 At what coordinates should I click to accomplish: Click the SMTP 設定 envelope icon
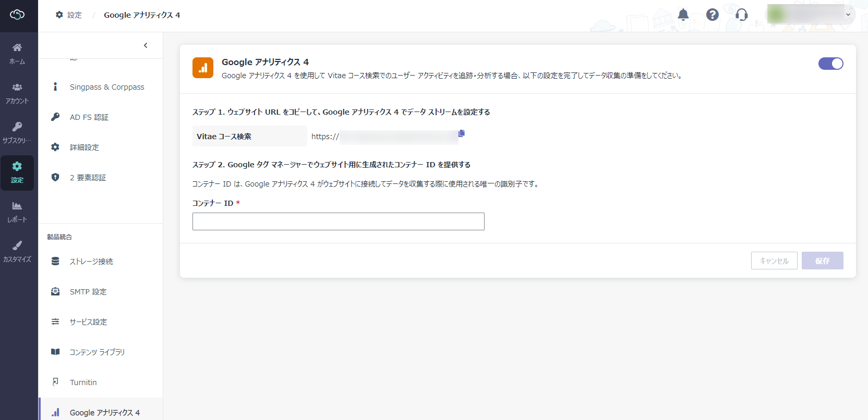55,291
